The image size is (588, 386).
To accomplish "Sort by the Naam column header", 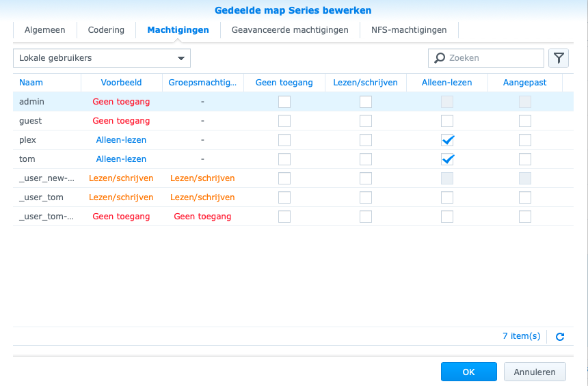I will (x=47, y=83).
